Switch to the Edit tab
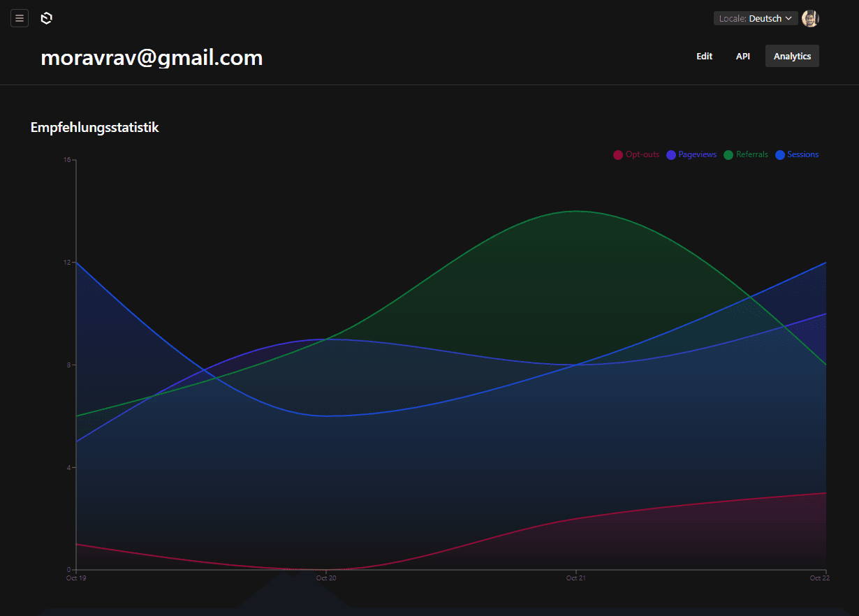This screenshot has height=616, width=859. pos(704,56)
